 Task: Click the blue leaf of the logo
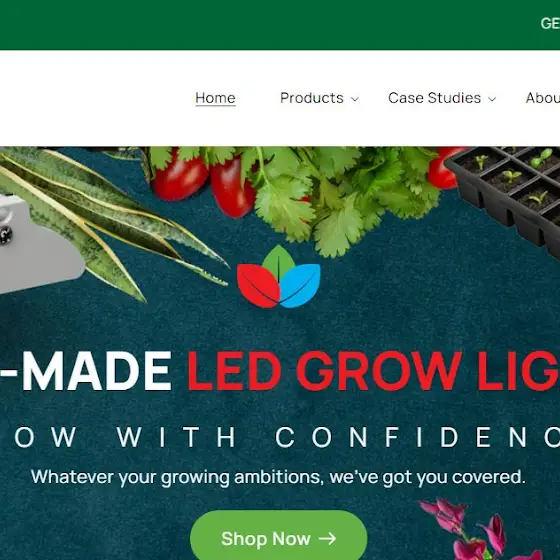tap(300, 286)
